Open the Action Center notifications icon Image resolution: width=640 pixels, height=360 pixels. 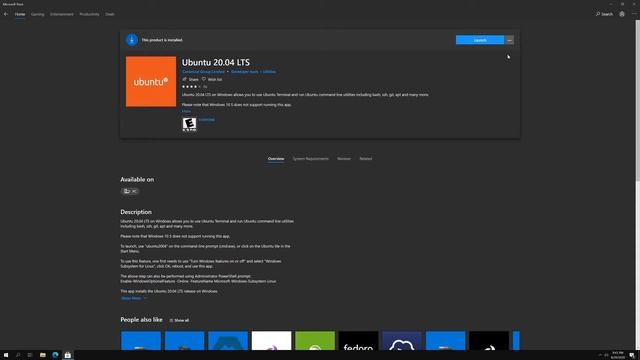coord(632,355)
